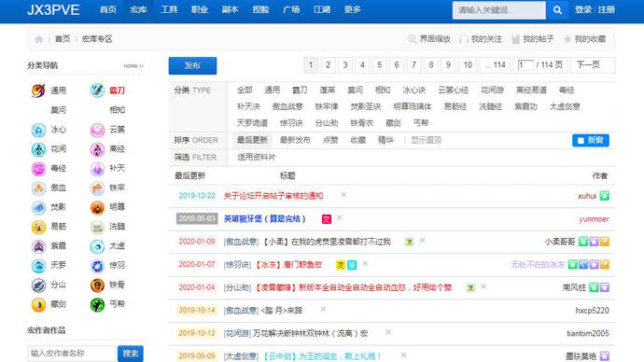Click the search magnifier button
Screen dimensions: 644x362
(557, 10)
